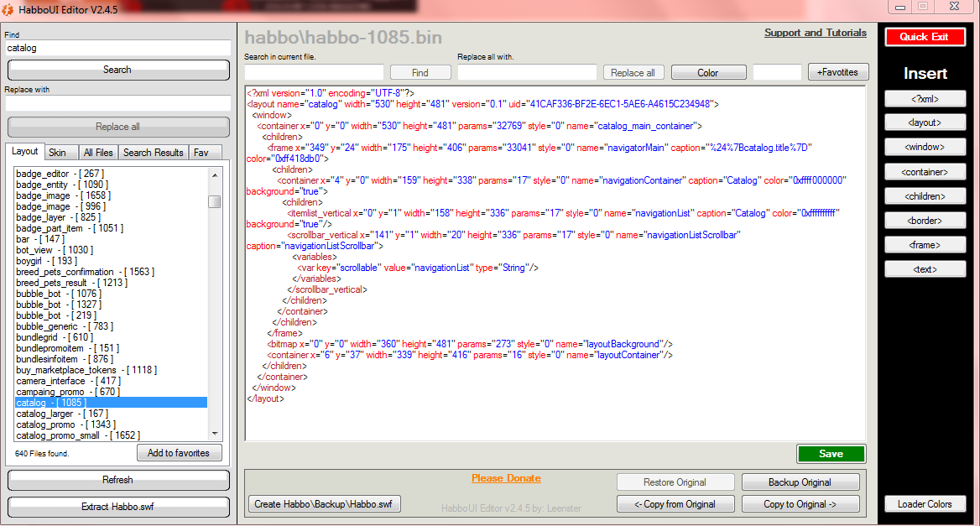Viewport: 980px width, 526px height.
Task: Select badge_image - [ 1658 ] entry
Action: (x=63, y=195)
